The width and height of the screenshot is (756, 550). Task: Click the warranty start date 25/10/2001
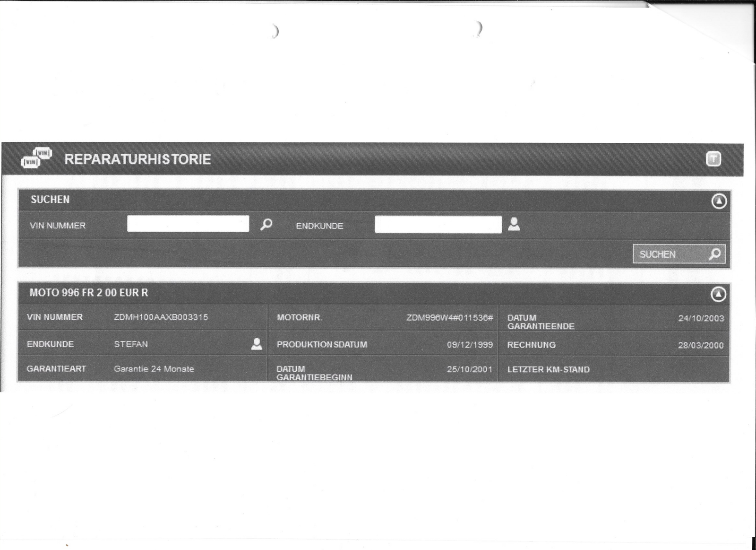[469, 369]
